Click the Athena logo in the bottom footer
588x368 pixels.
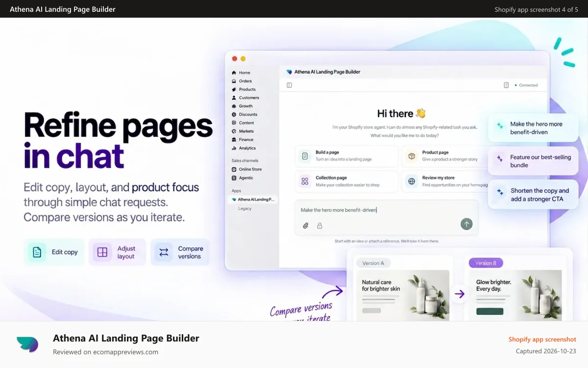point(27,344)
